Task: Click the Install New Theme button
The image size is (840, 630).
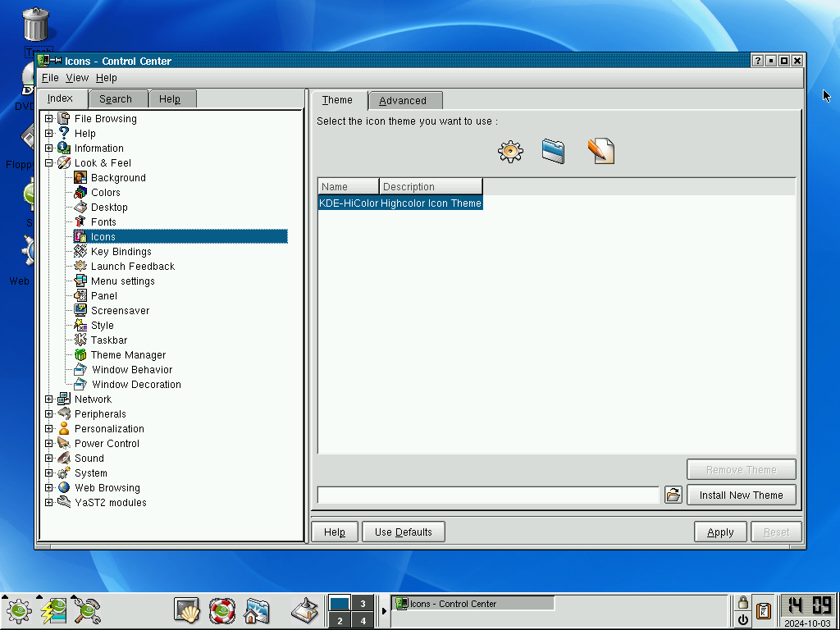Action: coord(742,495)
